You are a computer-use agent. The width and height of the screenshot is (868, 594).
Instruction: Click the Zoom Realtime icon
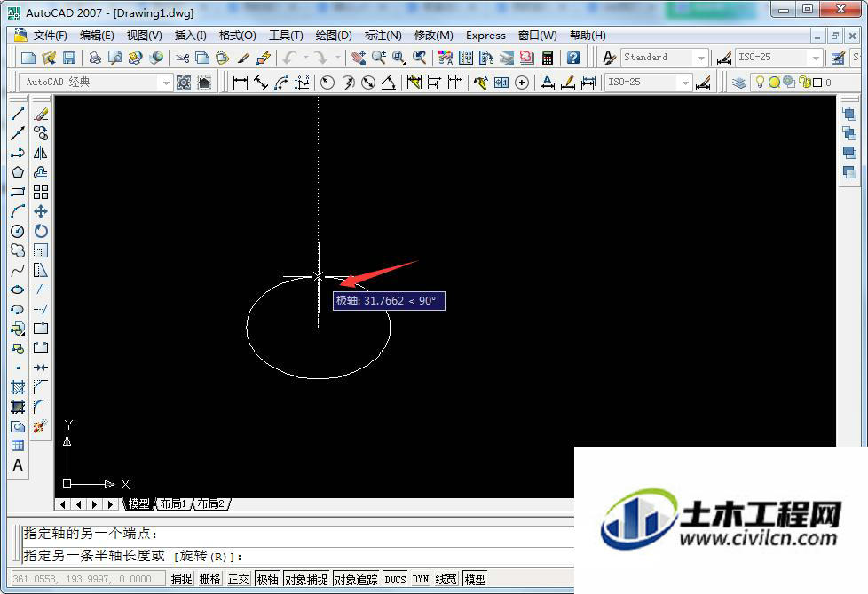(379, 58)
